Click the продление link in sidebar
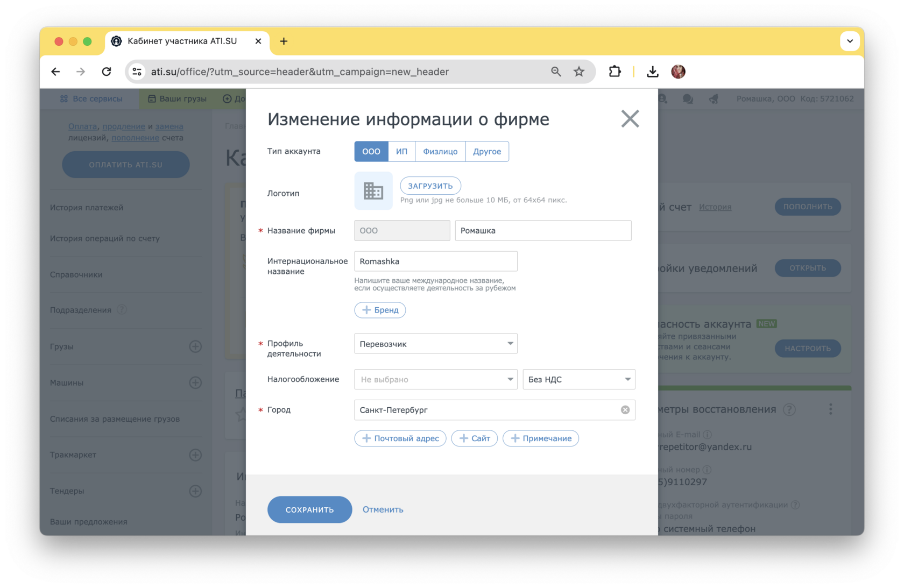 click(x=124, y=126)
